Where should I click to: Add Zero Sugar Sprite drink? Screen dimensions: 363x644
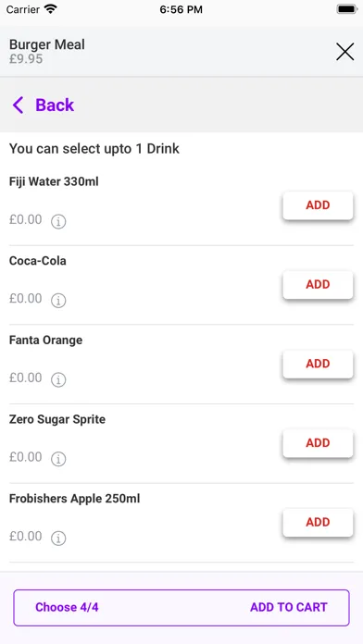click(318, 443)
